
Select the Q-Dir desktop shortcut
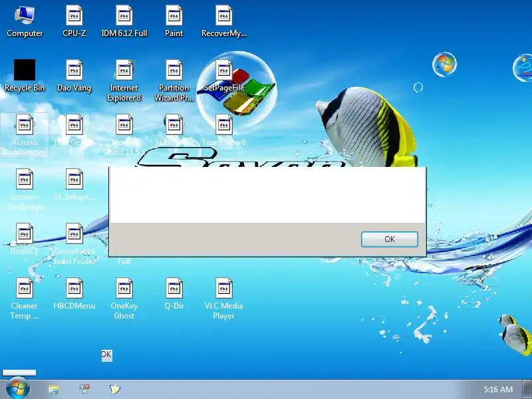tap(174, 294)
